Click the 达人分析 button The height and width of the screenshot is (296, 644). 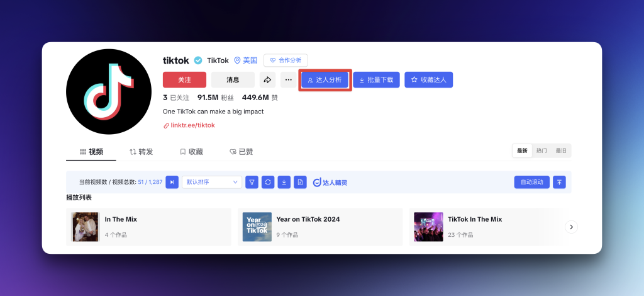coord(325,80)
